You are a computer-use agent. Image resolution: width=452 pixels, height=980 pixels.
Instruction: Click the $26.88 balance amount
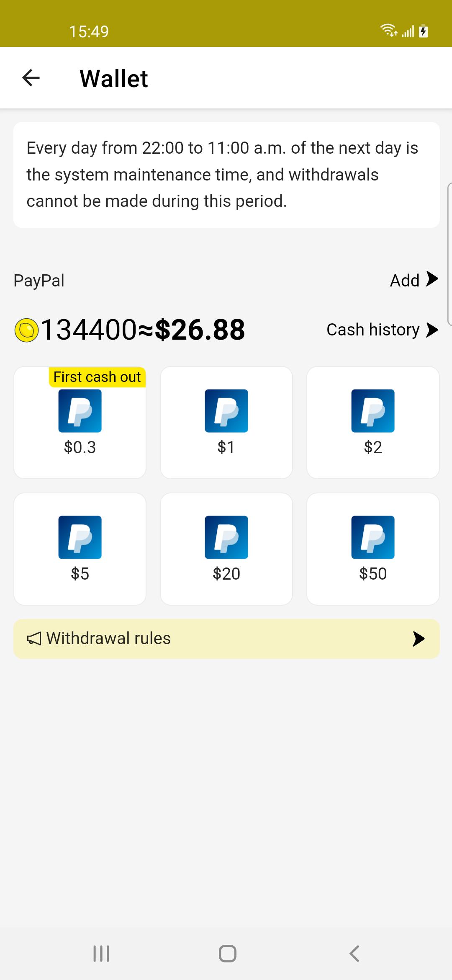click(x=200, y=330)
